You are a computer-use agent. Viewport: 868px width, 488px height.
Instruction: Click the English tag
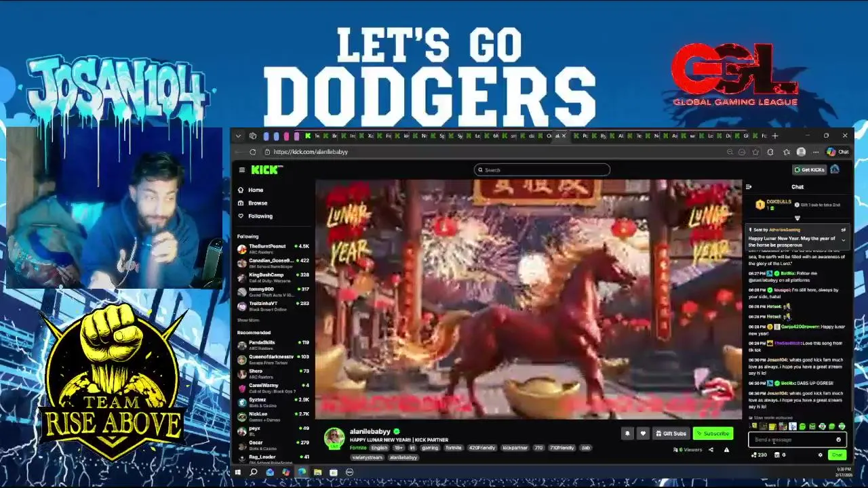[379, 448]
